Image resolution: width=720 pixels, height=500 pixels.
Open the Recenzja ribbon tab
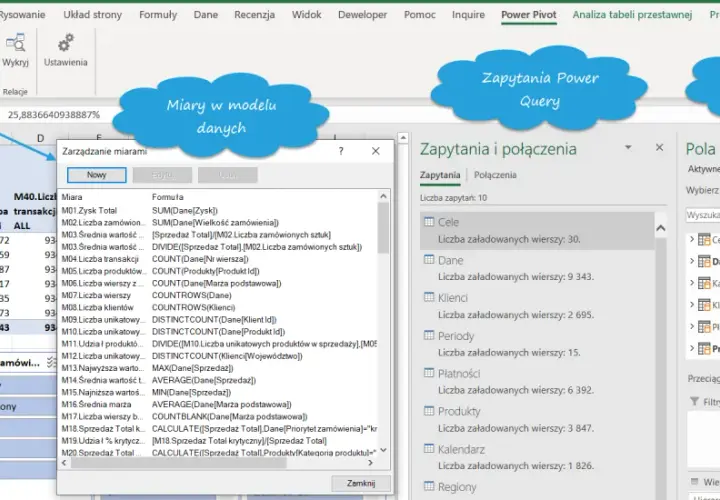tap(254, 15)
